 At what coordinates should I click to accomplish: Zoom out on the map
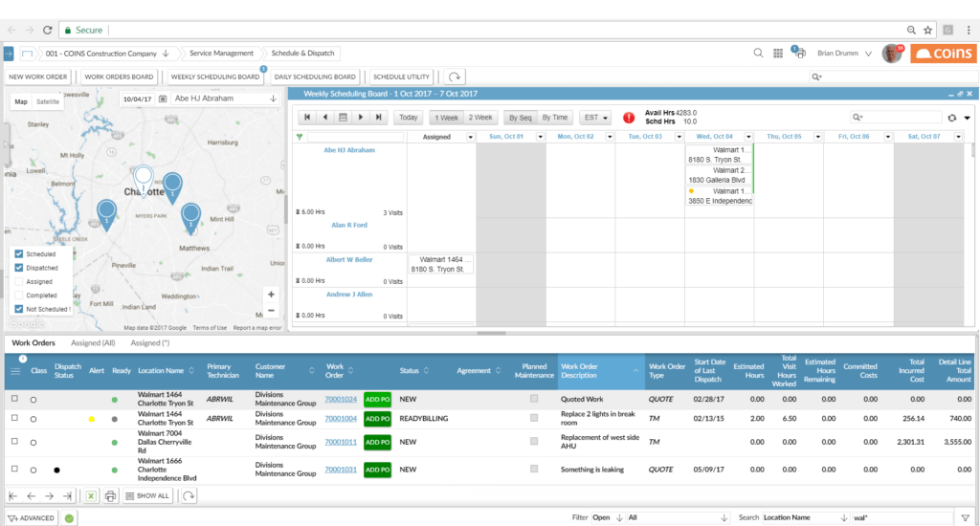coord(271,311)
